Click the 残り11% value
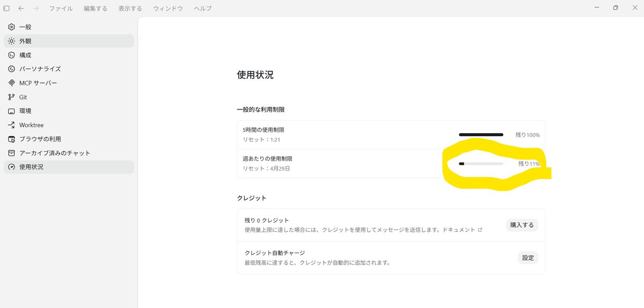Viewport: 644px width, 308px height. pyautogui.click(x=529, y=164)
